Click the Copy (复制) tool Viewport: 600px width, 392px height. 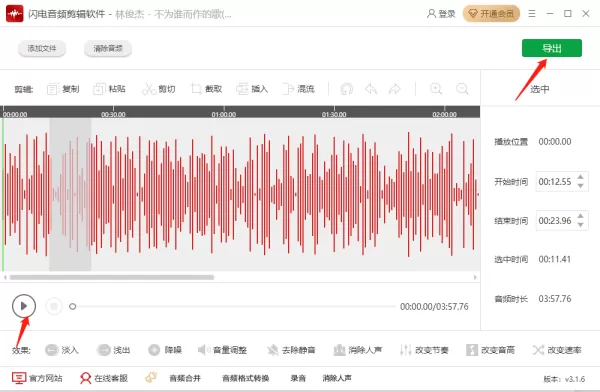coord(63,89)
